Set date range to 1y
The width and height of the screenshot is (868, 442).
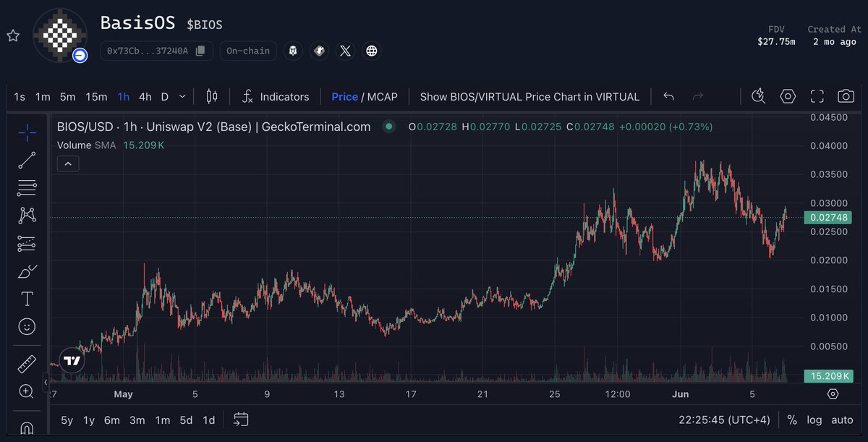click(89, 420)
